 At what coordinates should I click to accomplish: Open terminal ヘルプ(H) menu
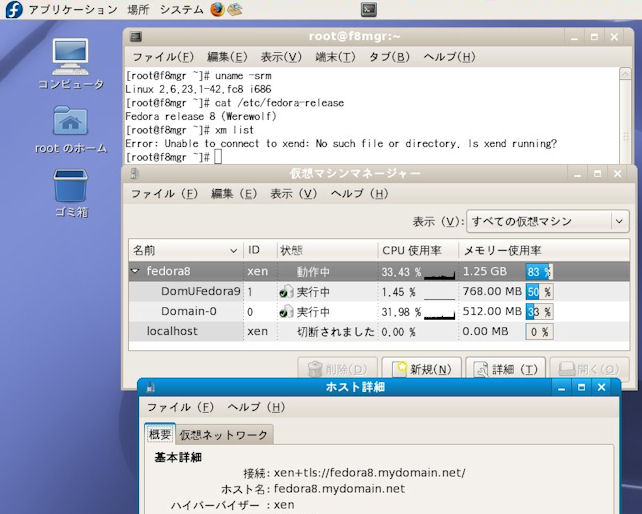(449, 57)
